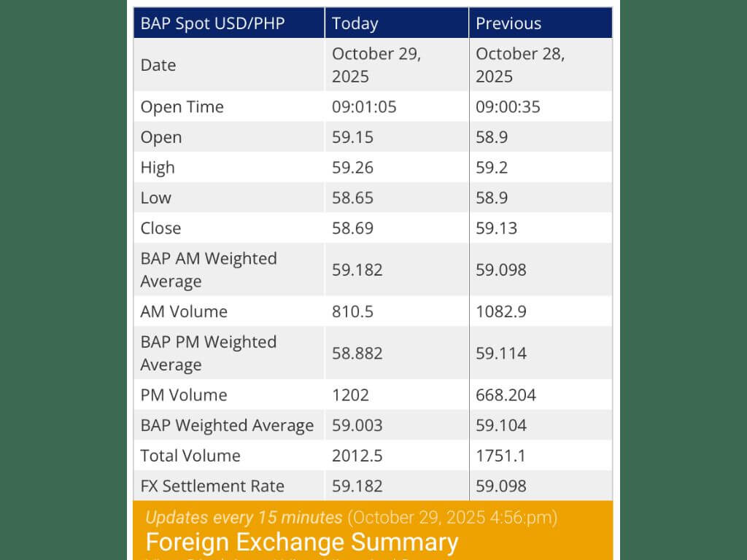Select the previous date cell, October 28, 2025
The width and height of the screenshot is (747, 560).
520,65
